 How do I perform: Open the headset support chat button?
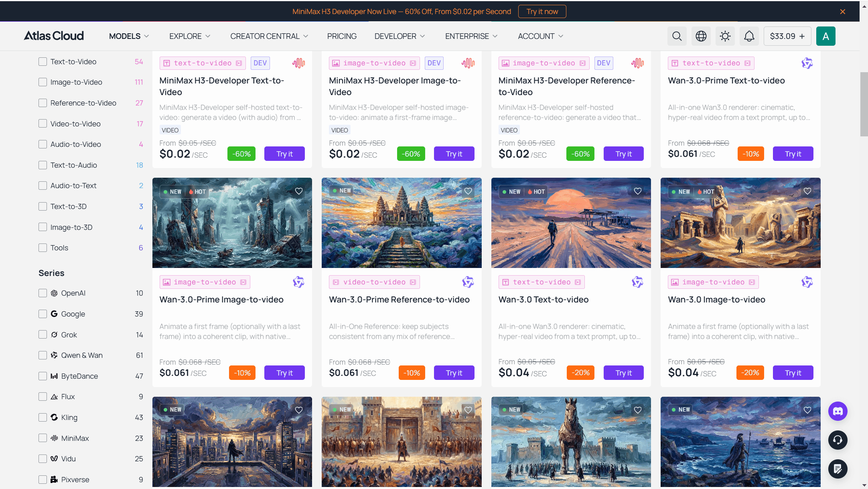(838, 440)
